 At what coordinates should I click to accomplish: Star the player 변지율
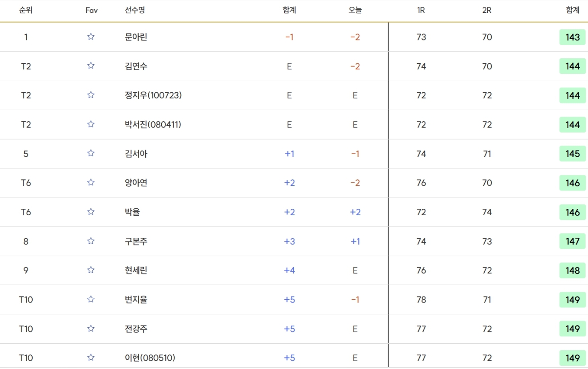[91, 299]
